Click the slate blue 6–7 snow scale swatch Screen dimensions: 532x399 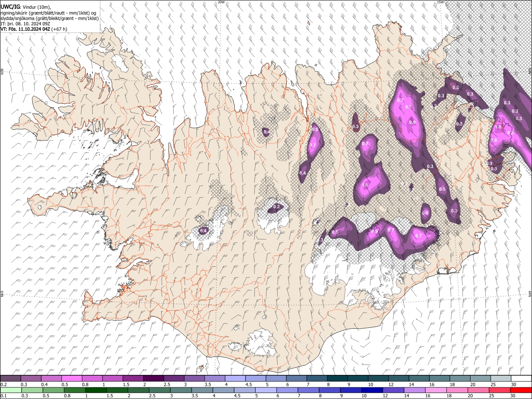point(296,379)
